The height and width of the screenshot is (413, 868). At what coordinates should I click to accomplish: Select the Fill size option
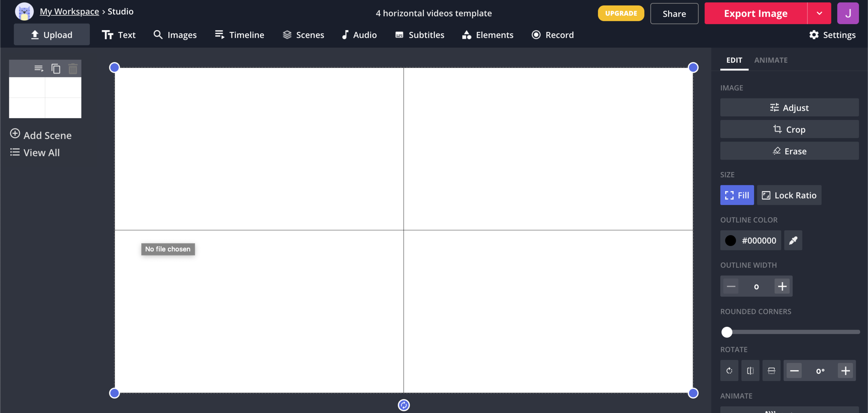coord(737,195)
